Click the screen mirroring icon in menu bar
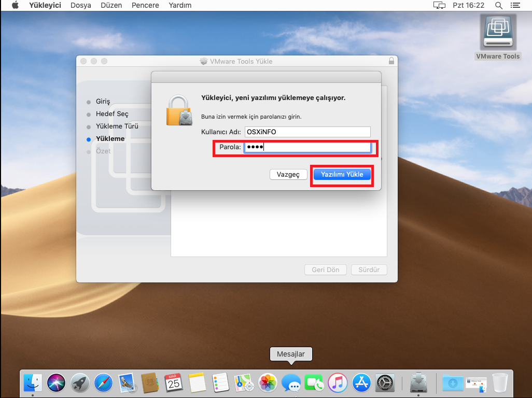 click(439, 5)
